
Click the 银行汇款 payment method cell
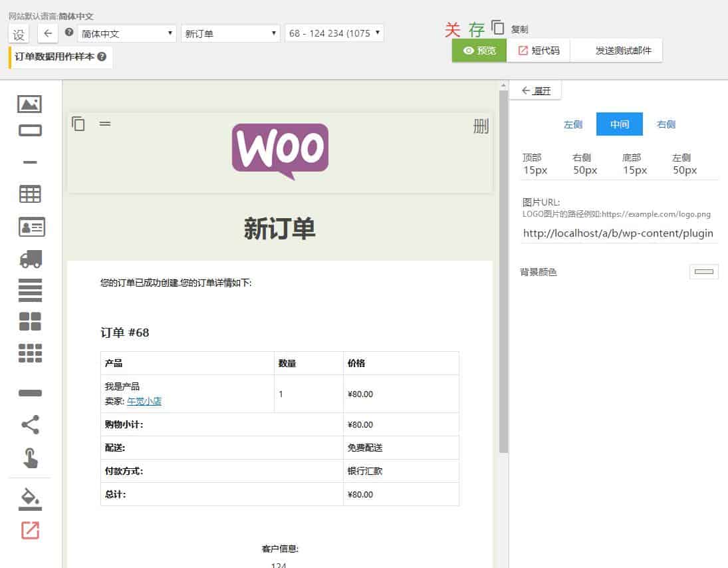[x=365, y=471]
